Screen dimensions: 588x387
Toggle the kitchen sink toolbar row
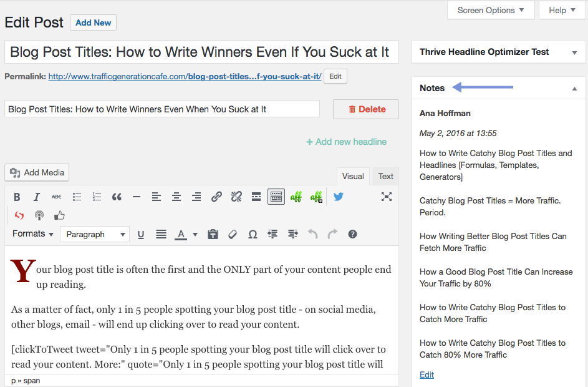click(x=276, y=197)
